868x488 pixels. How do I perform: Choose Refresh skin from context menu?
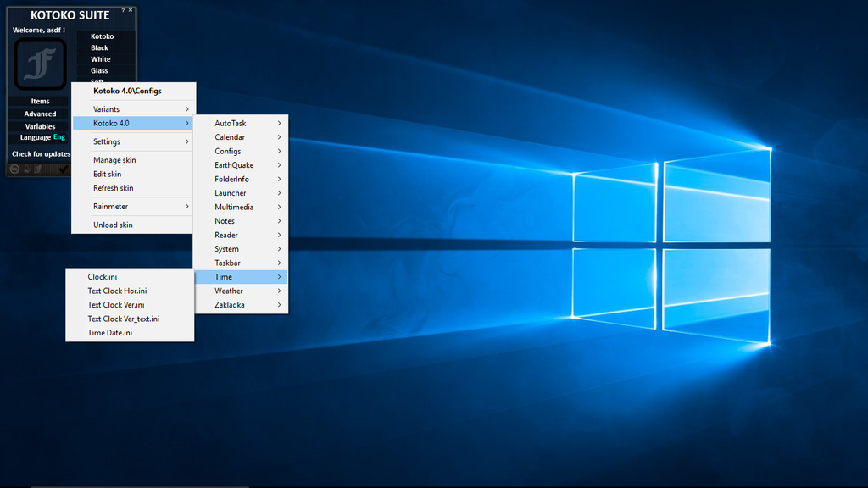tap(133, 188)
